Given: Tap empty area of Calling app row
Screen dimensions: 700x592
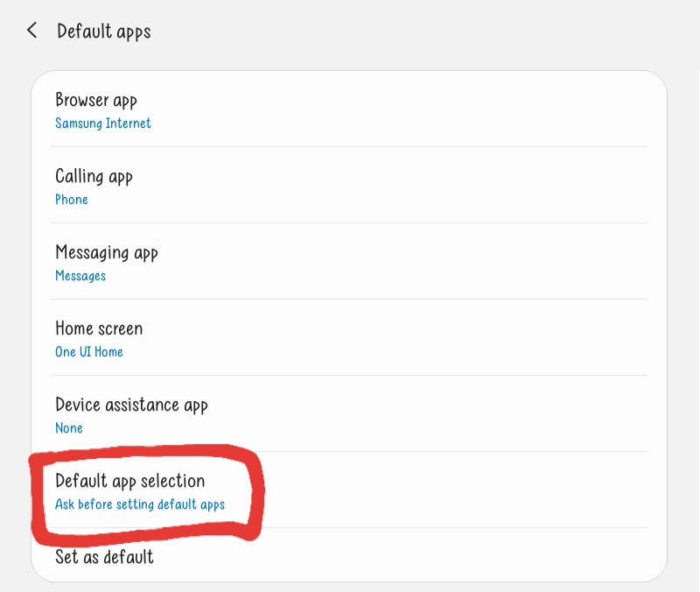Looking at the screenshot, I should 402,185.
